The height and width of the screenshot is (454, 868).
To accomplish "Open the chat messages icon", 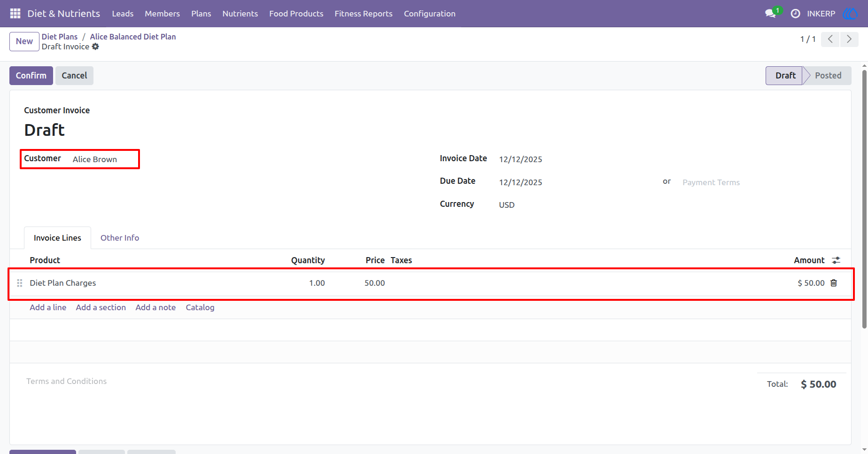I will click(770, 14).
